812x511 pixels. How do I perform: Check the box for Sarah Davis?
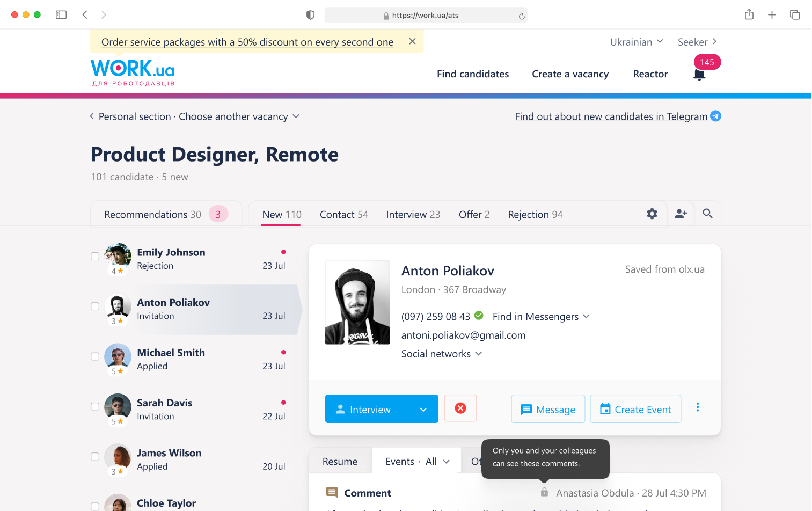[x=95, y=407]
